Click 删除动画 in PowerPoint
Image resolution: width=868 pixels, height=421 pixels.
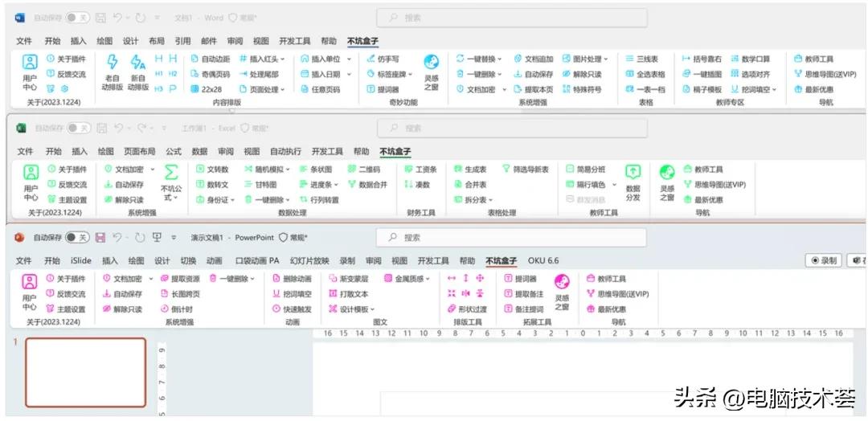click(293, 279)
